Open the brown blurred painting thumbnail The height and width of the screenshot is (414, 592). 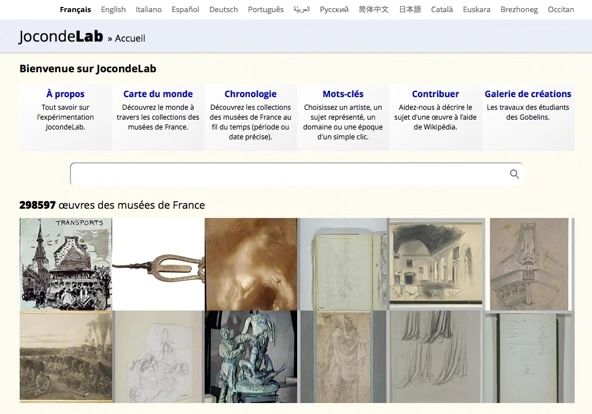[251, 264]
